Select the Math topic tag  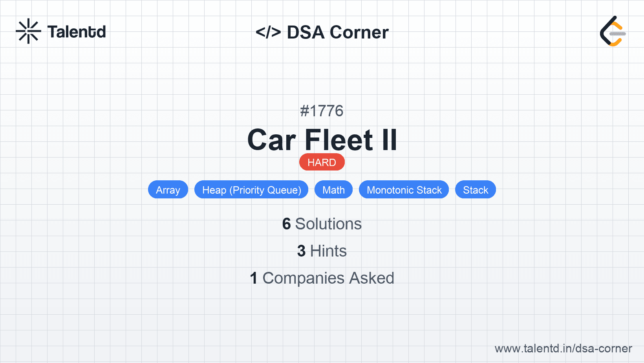tap(333, 190)
